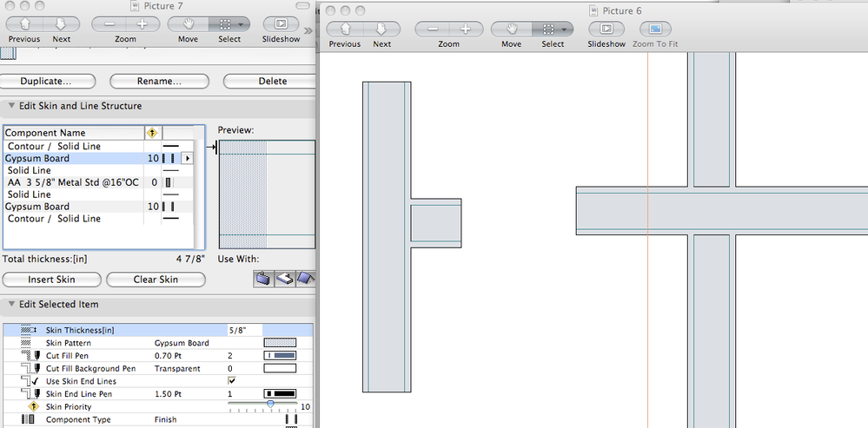Click the Skin End Line Pen value 1.50 Pt
Image resolution: width=868 pixels, height=428 pixels.
coord(167,394)
